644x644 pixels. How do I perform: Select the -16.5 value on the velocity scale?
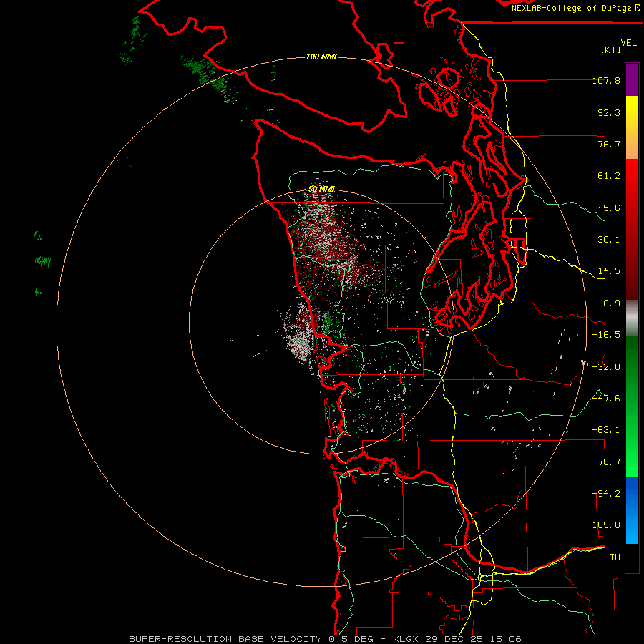606,335
